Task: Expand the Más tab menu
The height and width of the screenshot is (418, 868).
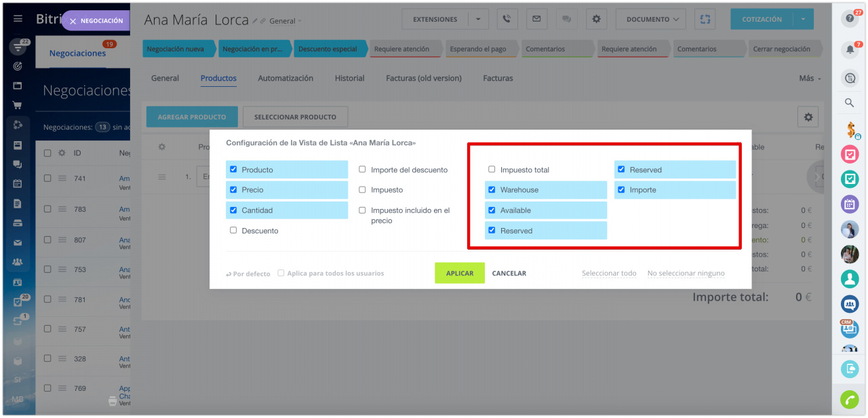Action: (x=810, y=78)
